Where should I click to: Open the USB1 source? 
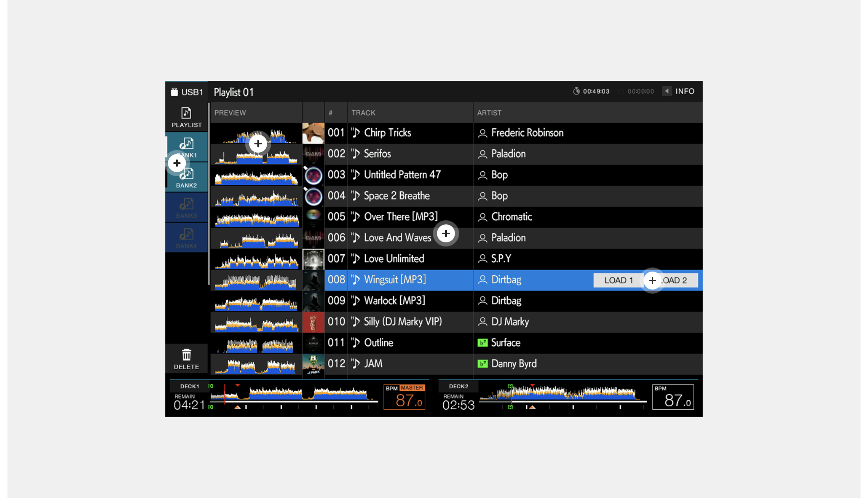pos(186,92)
